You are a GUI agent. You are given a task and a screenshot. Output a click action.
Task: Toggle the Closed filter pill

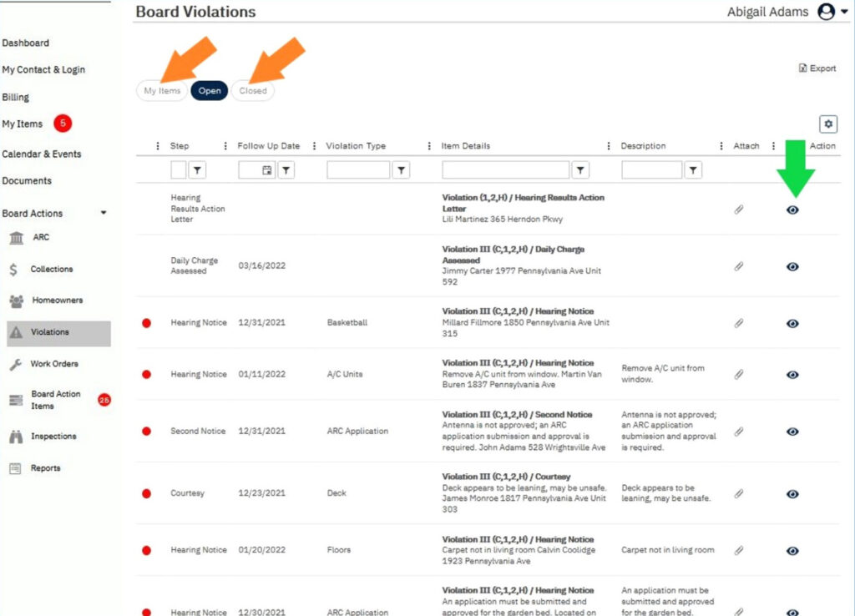click(253, 90)
